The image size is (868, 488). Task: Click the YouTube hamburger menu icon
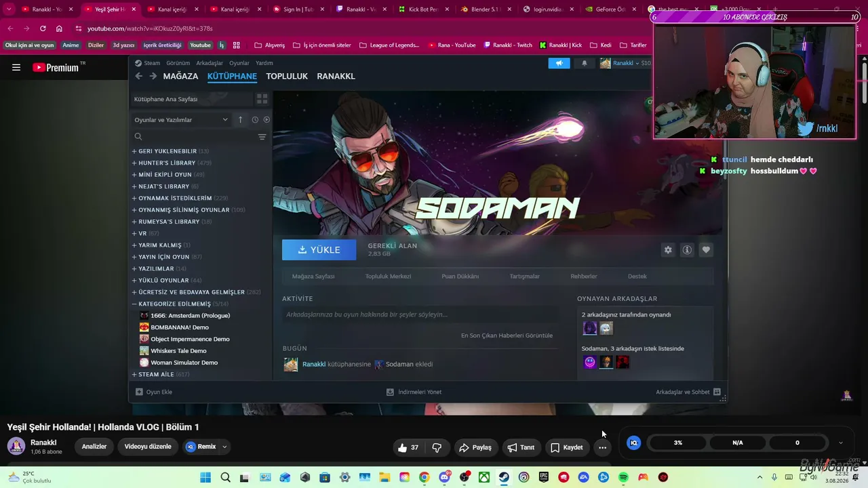point(16,67)
